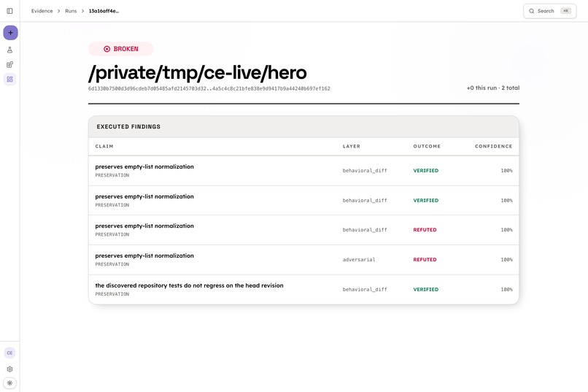Open the CE account avatar
Screen dimensions: 588x392
click(x=9, y=353)
